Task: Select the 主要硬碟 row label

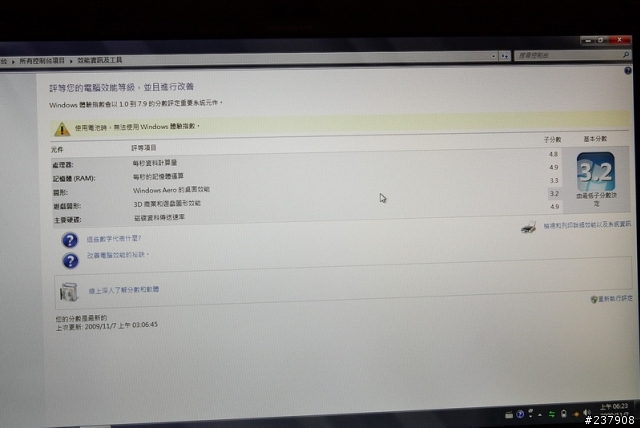Action: pyautogui.click(x=67, y=220)
